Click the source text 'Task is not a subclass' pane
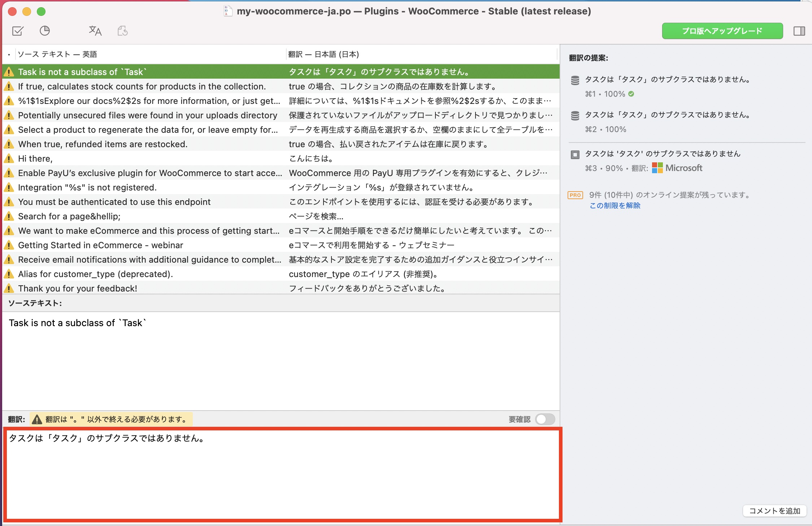812x526 pixels. (281, 361)
